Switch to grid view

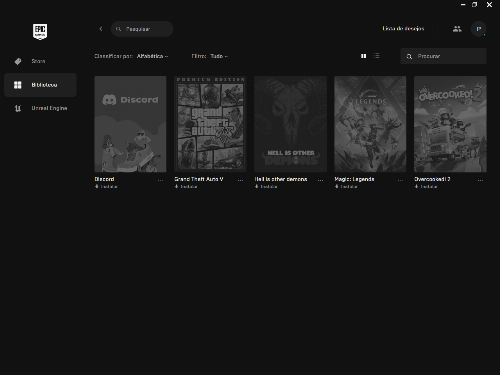pos(364,56)
